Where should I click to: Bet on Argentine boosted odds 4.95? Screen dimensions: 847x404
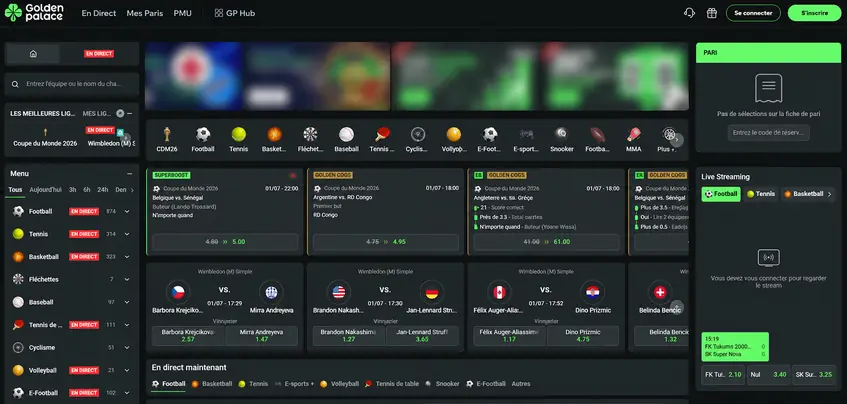386,242
